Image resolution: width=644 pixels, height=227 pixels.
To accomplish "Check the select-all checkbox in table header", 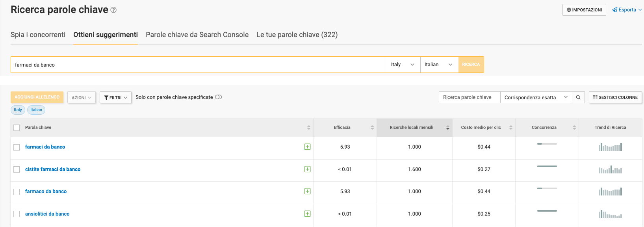I will click(x=17, y=128).
